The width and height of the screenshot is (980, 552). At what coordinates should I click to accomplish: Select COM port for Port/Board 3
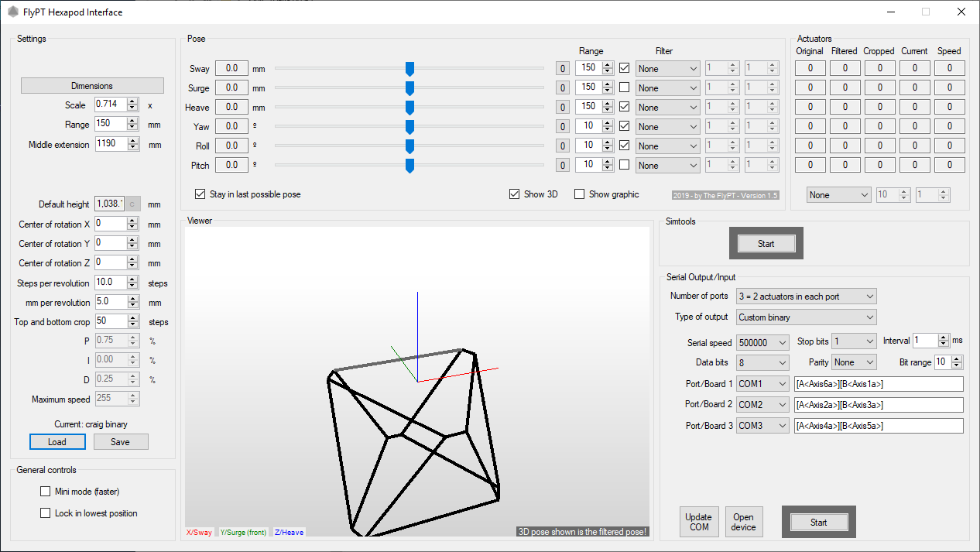coord(762,426)
